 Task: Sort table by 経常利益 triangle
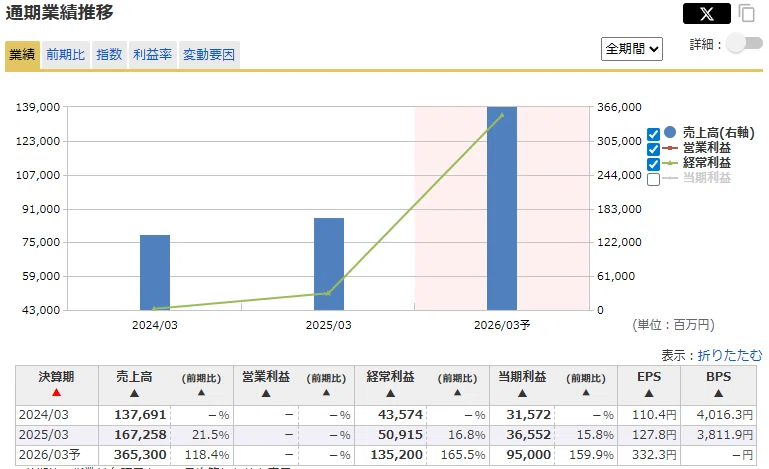pos(390,393)
